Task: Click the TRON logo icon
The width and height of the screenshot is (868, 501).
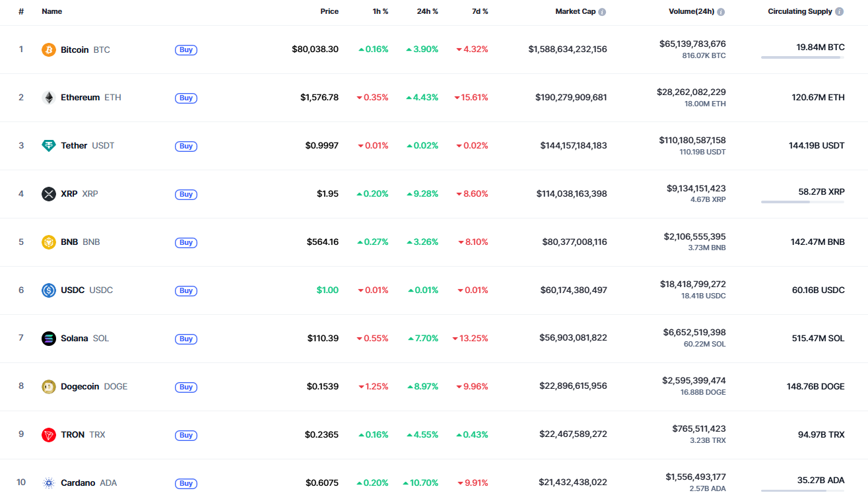Action: tap(49, 435)
